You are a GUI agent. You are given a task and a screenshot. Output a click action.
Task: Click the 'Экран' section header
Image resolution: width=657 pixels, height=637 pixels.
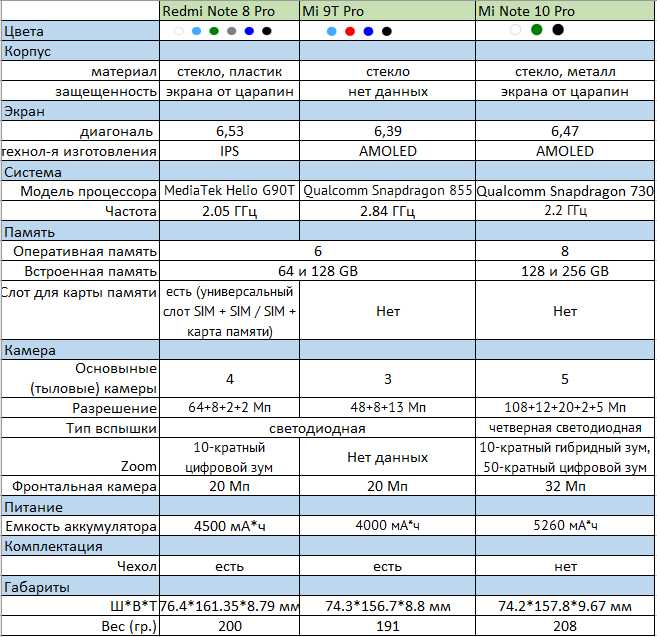tap(80, 111)
